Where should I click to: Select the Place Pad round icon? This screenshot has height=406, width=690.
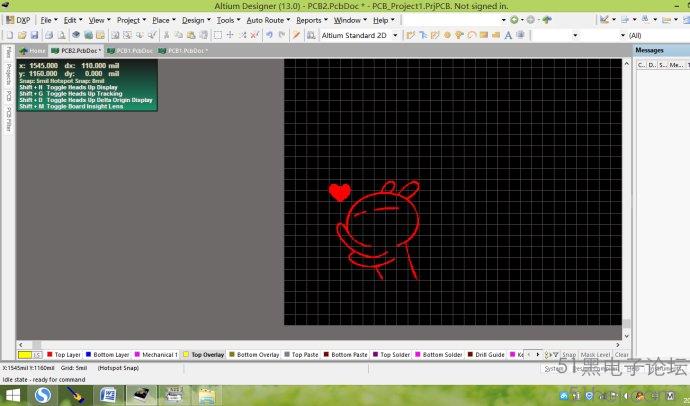(x=448, y=35)
